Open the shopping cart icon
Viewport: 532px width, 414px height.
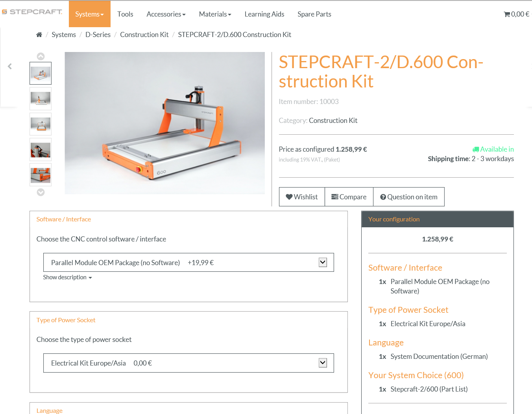[x=507, y=14]
